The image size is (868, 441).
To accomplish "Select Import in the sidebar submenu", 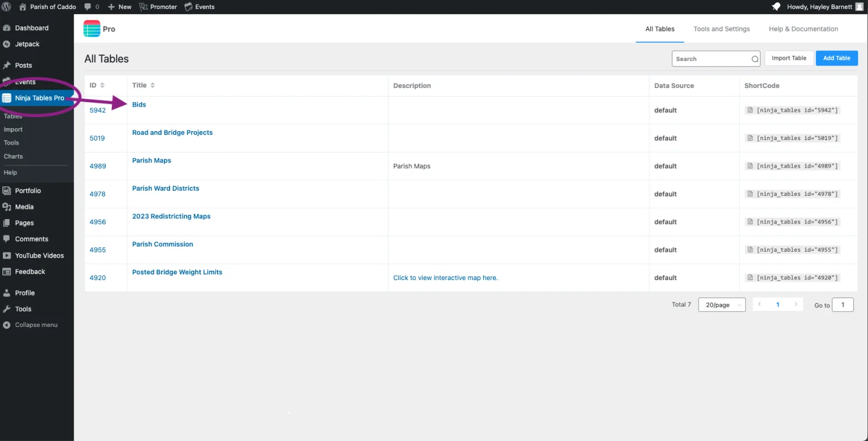I will pos(13,129).
